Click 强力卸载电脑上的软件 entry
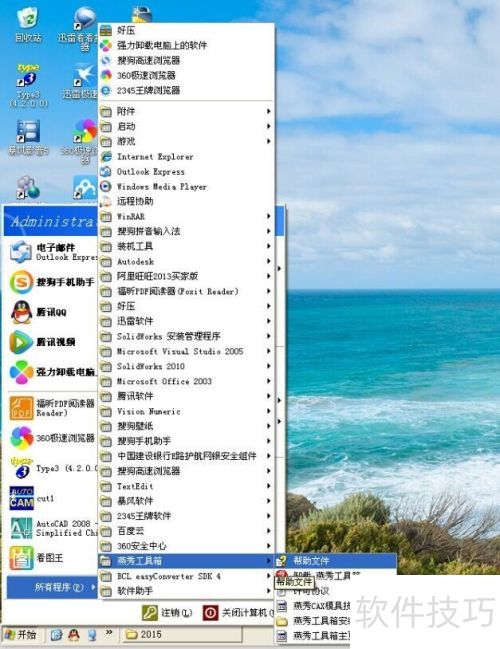500x649 pixels. click(187, 45)
